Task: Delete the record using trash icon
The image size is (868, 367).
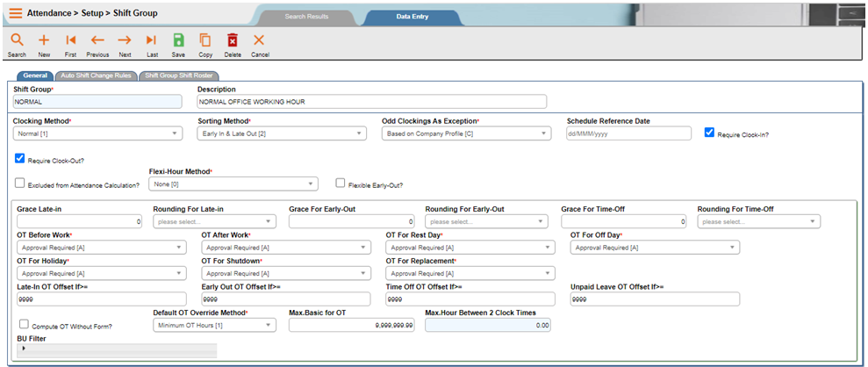Action: 233,40
